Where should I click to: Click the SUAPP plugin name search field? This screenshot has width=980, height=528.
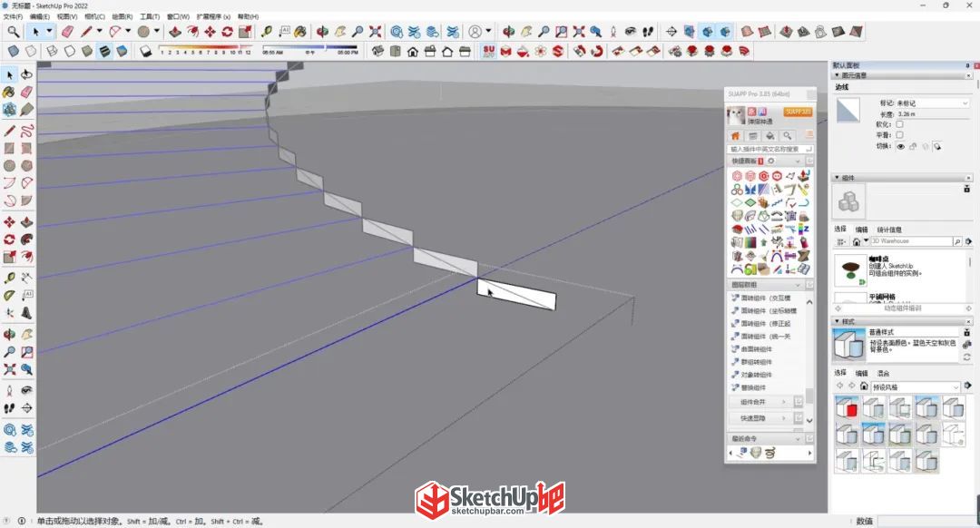pos(770,149)
